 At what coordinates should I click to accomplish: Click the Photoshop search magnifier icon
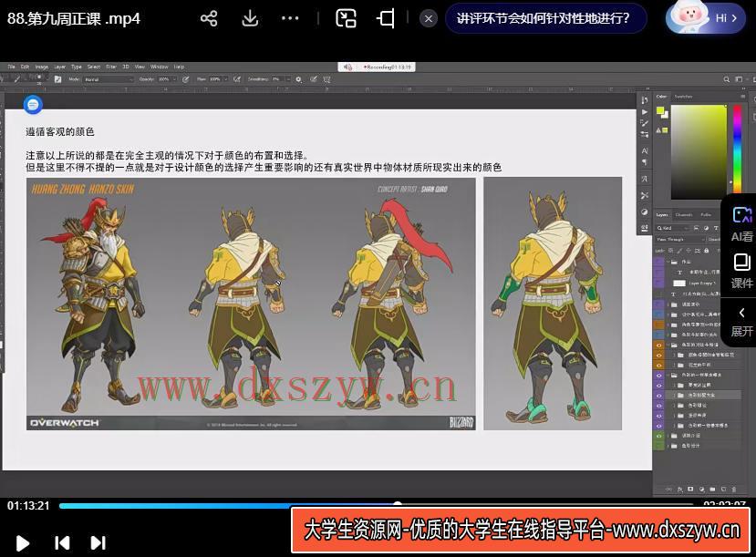726,79
